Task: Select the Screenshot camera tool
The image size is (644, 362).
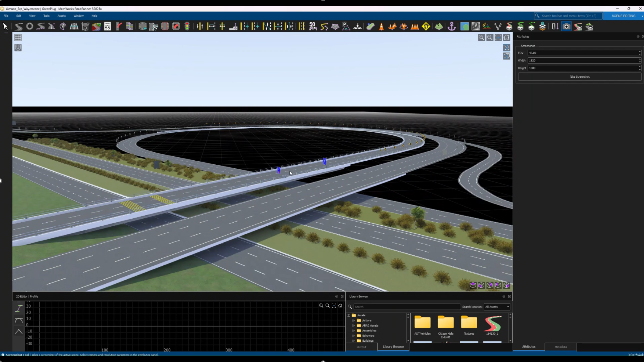Action: (x=566, y=27)
